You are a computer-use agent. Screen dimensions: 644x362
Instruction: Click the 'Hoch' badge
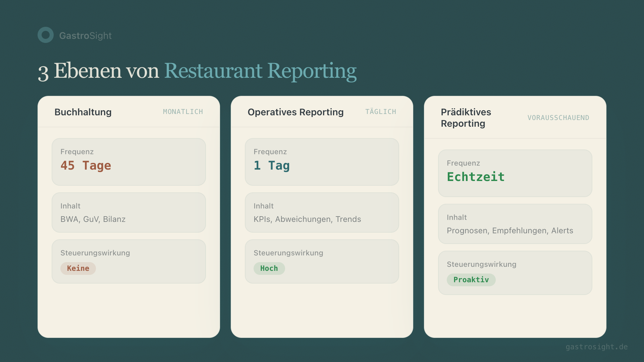[x=269, y=268]
